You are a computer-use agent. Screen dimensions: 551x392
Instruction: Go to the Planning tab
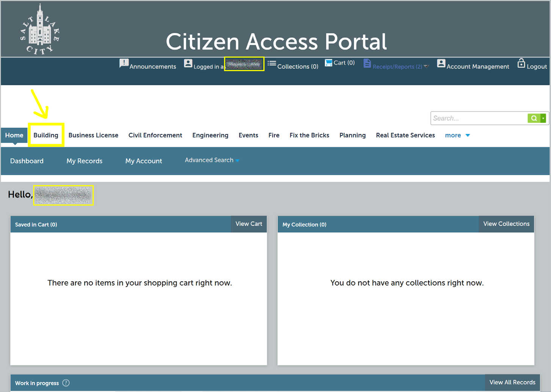pyautogui.click(x=352, y=135)
